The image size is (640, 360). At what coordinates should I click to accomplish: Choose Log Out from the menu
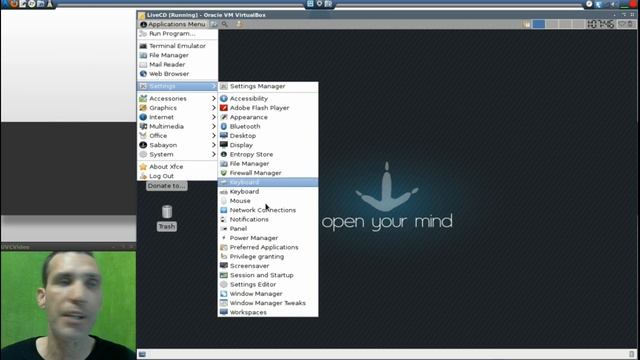pyautogui.click(x=178, y=176)
